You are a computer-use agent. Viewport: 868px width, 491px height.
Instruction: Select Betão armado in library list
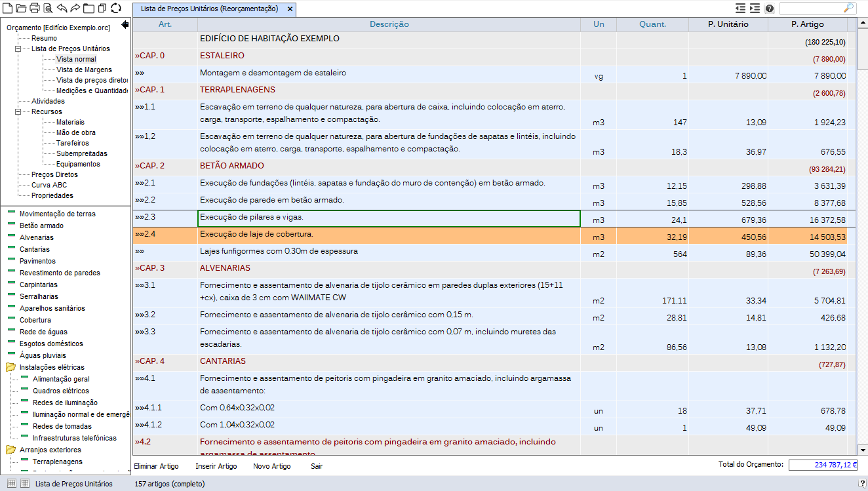[x=41, y=226]
